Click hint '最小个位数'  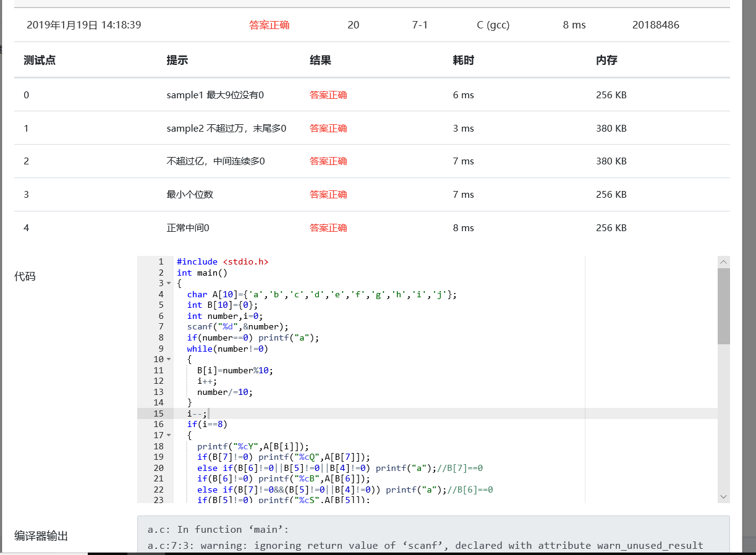(x=190, y=195)
